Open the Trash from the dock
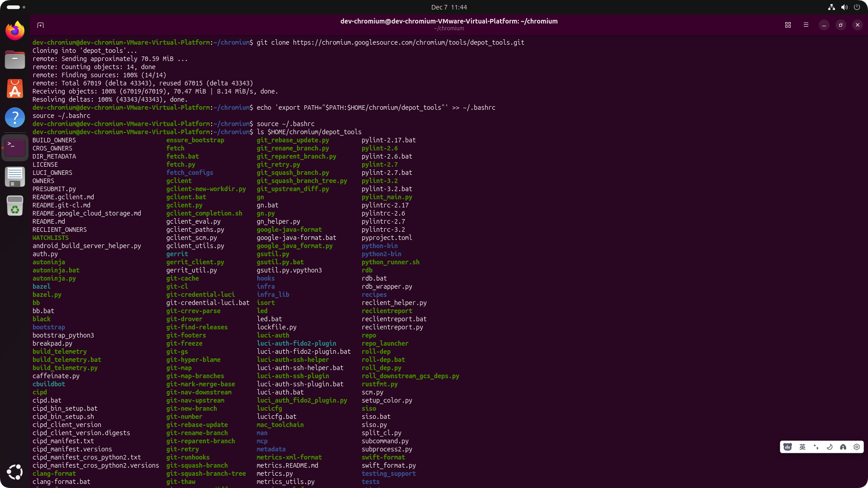 [x=15, y=206]
